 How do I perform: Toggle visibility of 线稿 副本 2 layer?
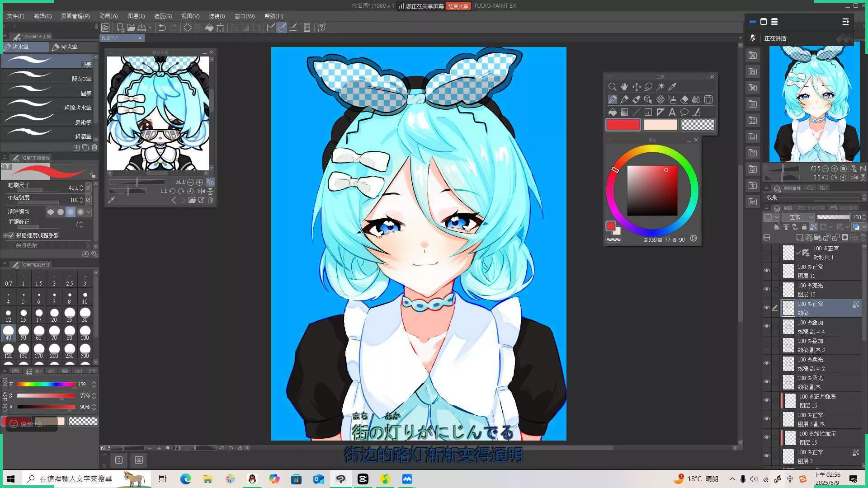tap(766, 364)
